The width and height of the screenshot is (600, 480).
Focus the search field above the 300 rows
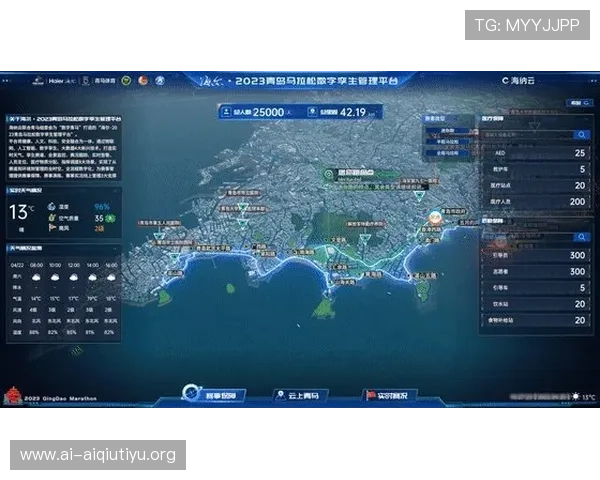coord(528,237)
